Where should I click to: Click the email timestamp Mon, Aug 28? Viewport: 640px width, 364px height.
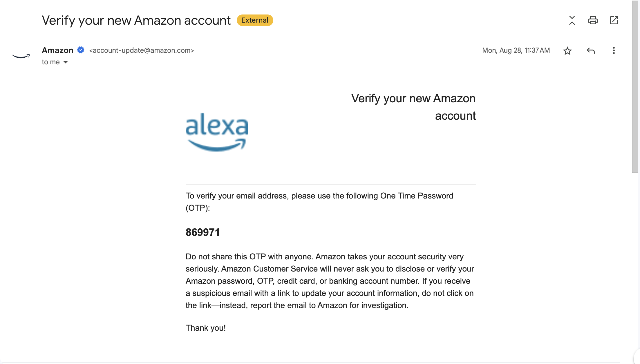point(516,50)
